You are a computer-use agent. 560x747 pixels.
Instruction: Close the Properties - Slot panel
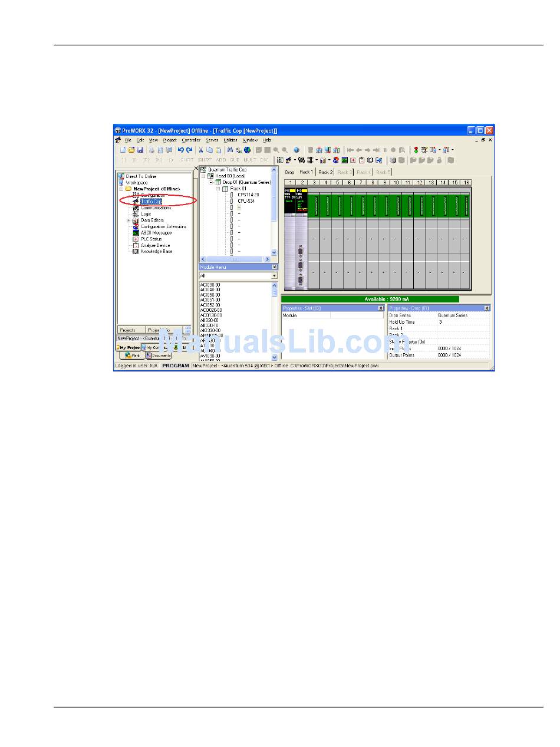coord(380,308)
